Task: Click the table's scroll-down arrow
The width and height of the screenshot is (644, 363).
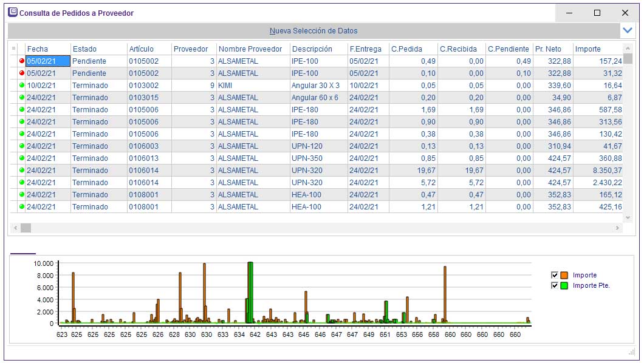Action: point(628,217)
